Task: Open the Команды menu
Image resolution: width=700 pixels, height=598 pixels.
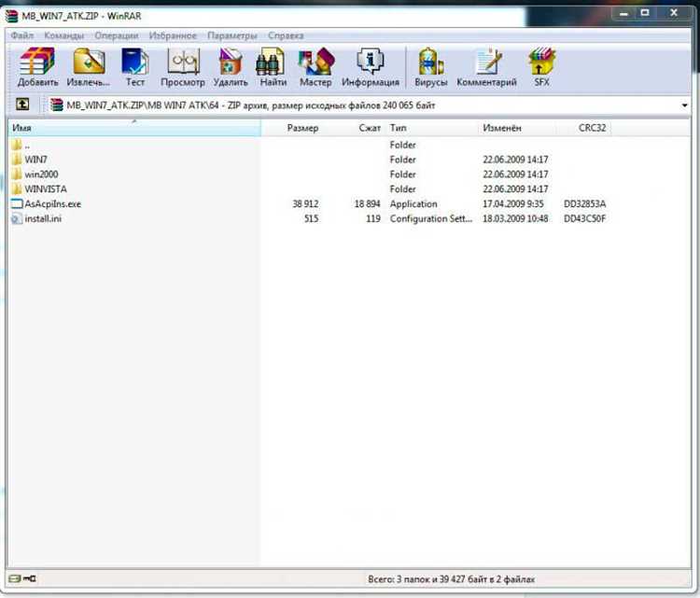Action: [x=63, y=35]
